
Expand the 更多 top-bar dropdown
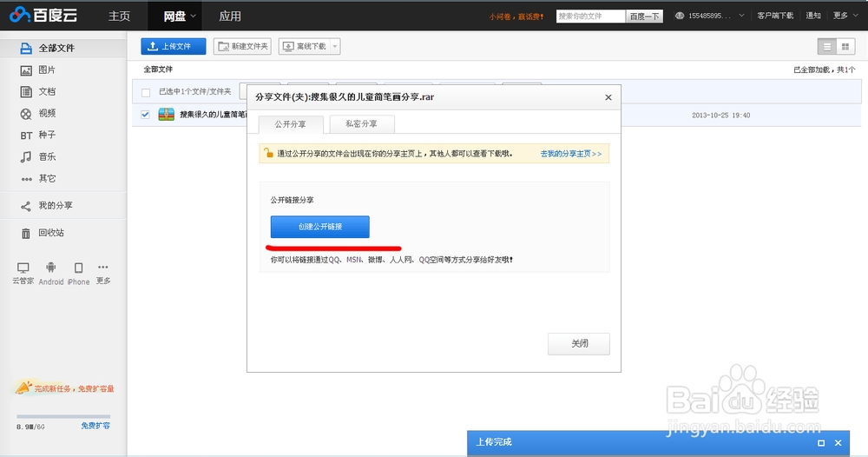coord(845,16)
